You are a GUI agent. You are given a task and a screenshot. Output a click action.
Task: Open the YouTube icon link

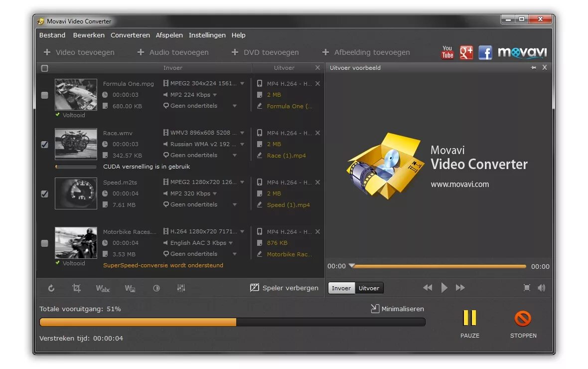tap(447, 52)
